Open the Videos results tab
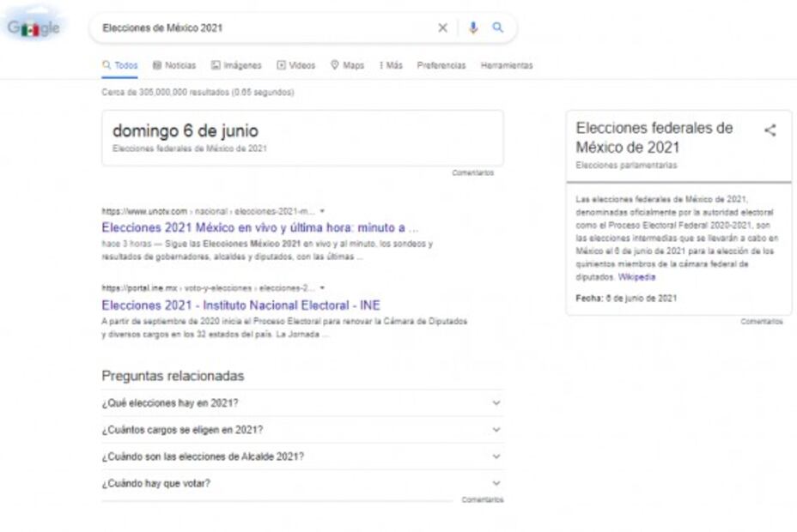The width and height of the screenshot is (797, 532). (x=296, y=65)
